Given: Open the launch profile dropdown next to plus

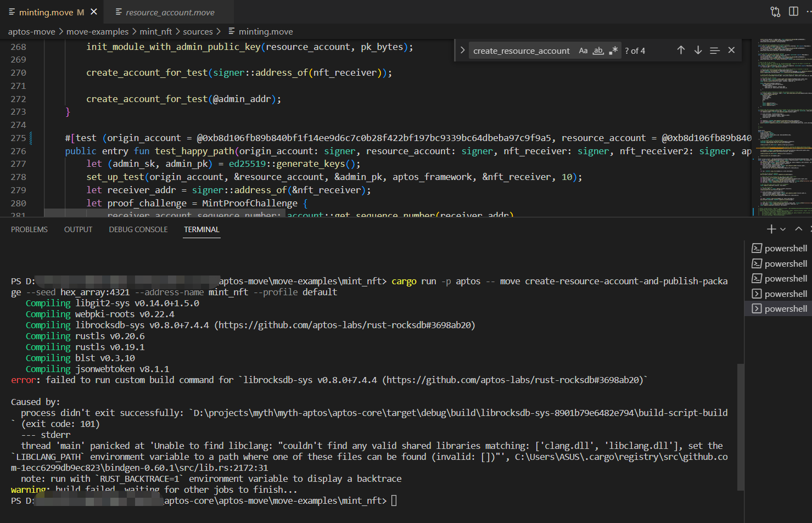Looking at the screenshot, I should coord(783,229).
